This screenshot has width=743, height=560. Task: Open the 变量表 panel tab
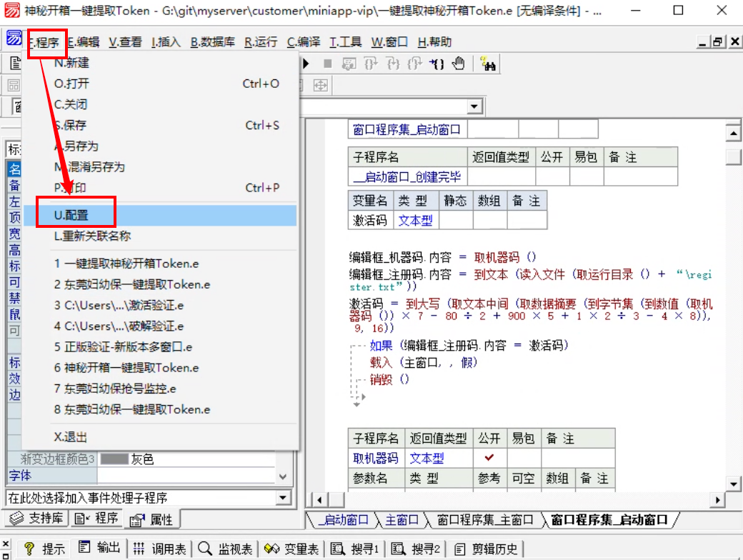[x=291, y=549]
